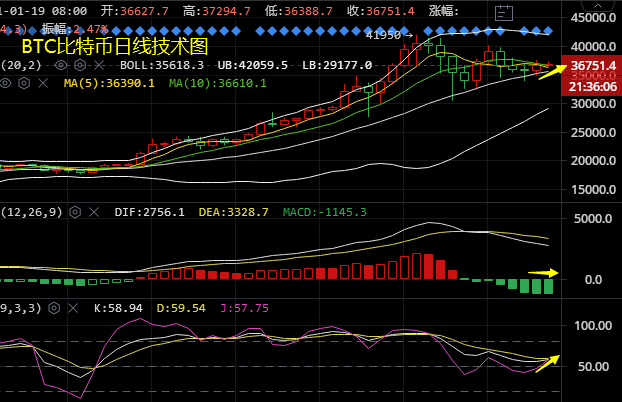Click the low price 36388.7
Viewport: 622px width, 402px height.
[x=308, y=11]
